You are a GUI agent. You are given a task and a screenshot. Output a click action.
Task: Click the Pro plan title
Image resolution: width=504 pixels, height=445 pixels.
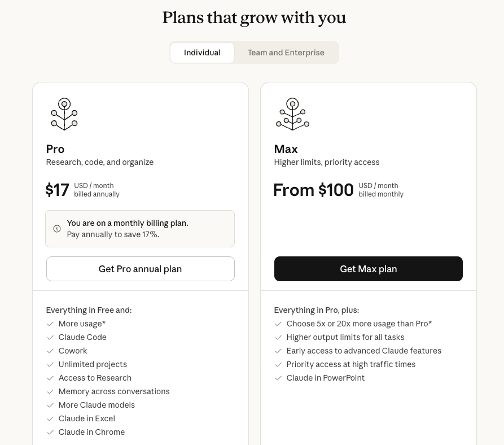tap(55, 149)
